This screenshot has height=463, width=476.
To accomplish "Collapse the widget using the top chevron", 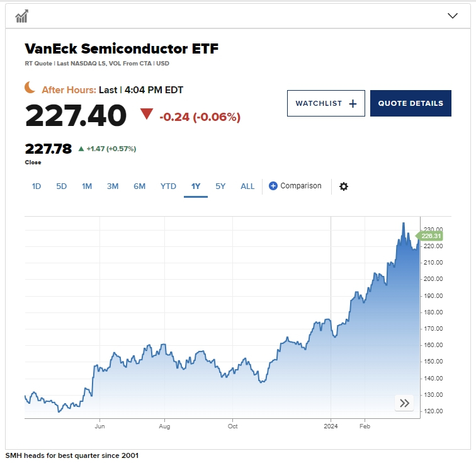I will 452,16.
